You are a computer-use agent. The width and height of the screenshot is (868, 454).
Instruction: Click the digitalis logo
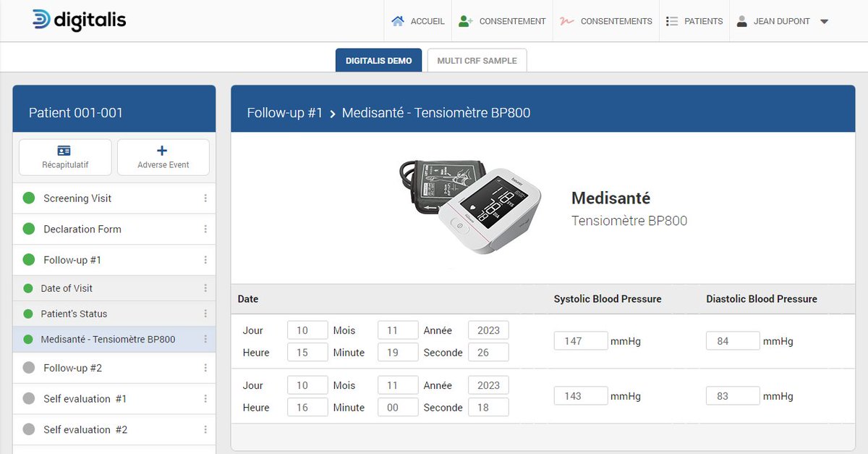pyautogui.click(x=79, y=20)
